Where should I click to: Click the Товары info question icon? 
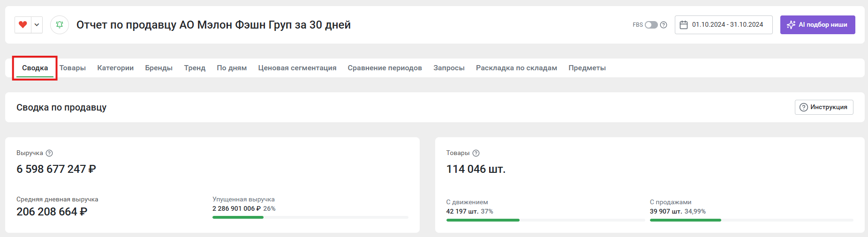pos(476,153)
